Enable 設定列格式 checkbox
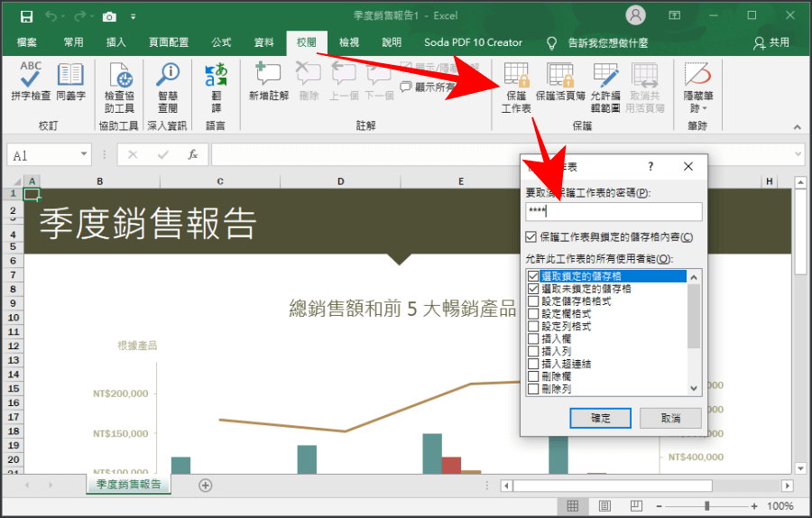Image resolution: width=812 pixels, height=518 pixels. coord(533,326)
